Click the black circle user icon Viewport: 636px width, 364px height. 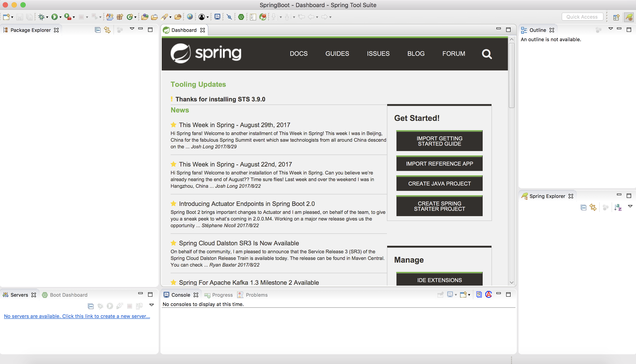[201, 17]
